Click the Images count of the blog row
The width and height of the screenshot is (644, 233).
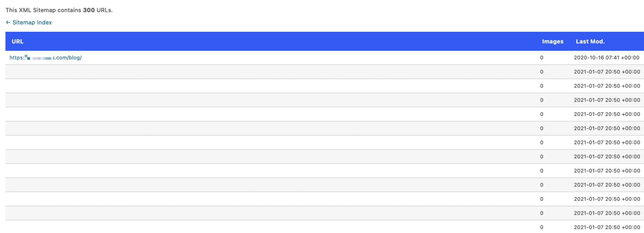point(542,57)
